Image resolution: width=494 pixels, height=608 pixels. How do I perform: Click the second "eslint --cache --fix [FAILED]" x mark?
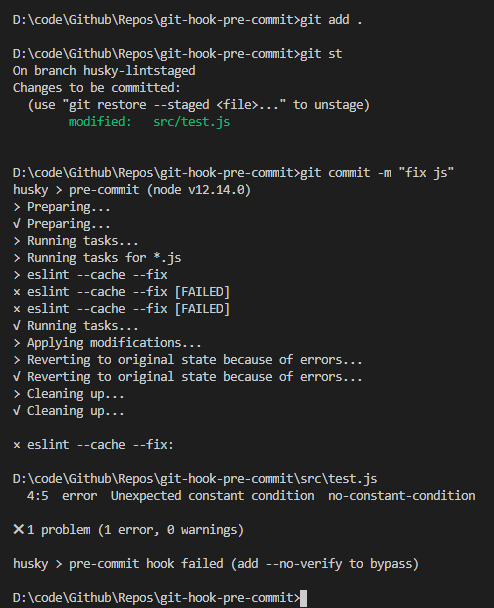pyautogui.click(x=17, y=309)
